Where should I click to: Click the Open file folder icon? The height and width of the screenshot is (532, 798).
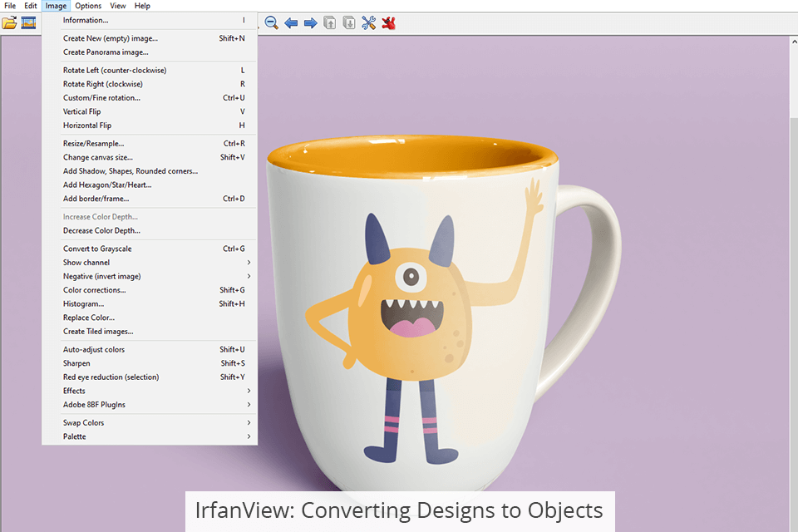pos(9,23)
